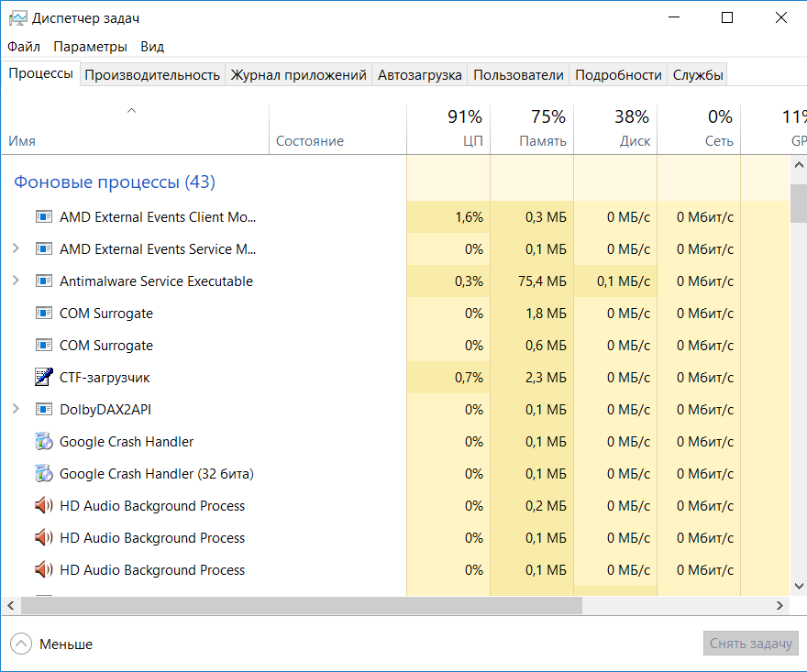Select the Процессы tab

(x=40, y=73)
